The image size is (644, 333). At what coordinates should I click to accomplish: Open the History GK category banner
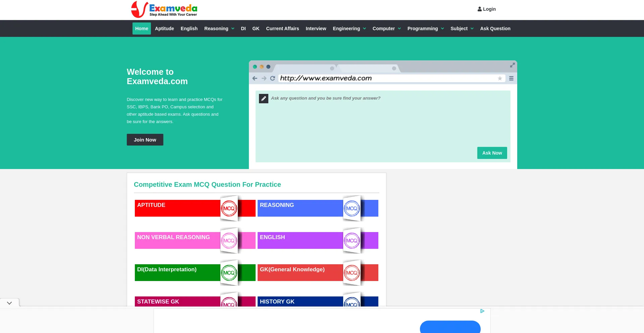(x=300, y=301)
